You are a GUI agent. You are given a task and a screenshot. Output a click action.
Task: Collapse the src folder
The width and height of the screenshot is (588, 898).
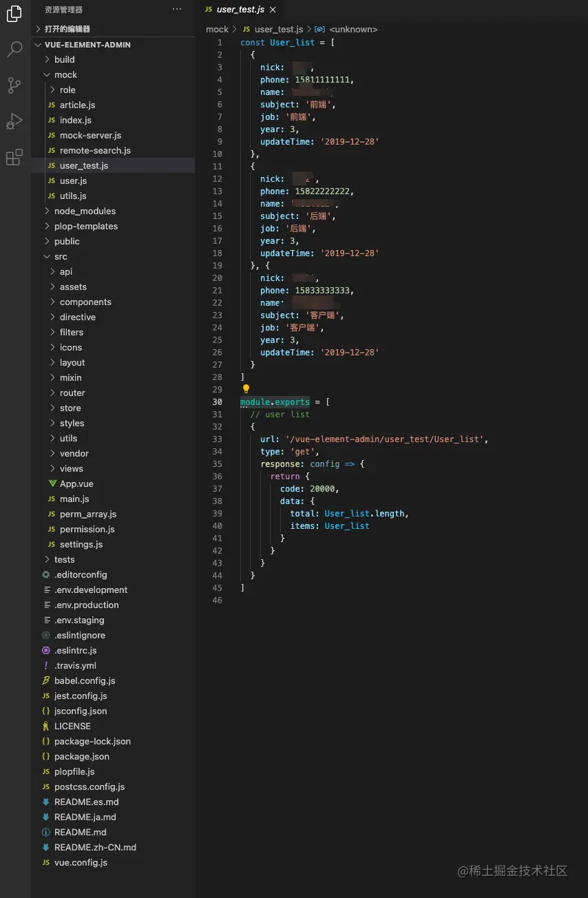(x=61, y=257)
